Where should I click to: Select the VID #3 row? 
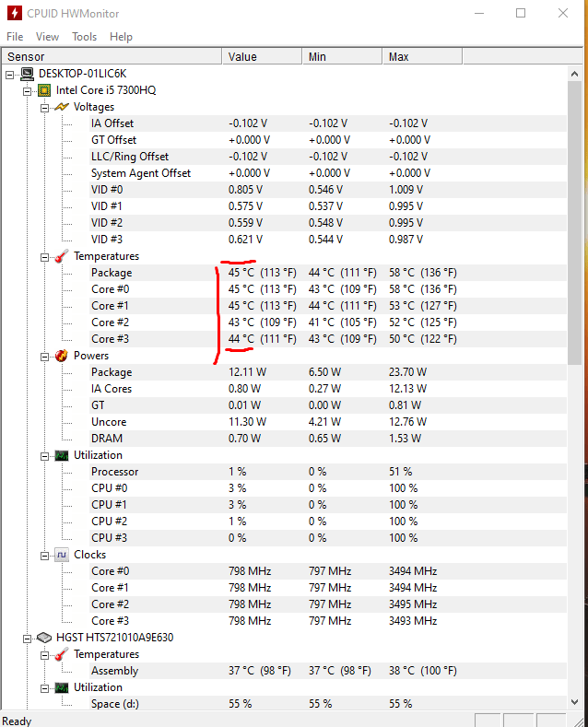coord(327,240)
